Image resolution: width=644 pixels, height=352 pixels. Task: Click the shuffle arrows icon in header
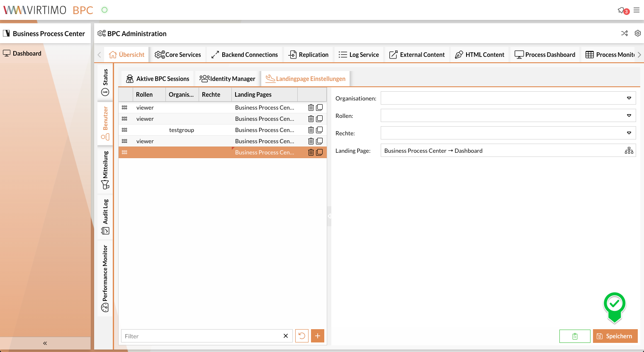point(624,33)
